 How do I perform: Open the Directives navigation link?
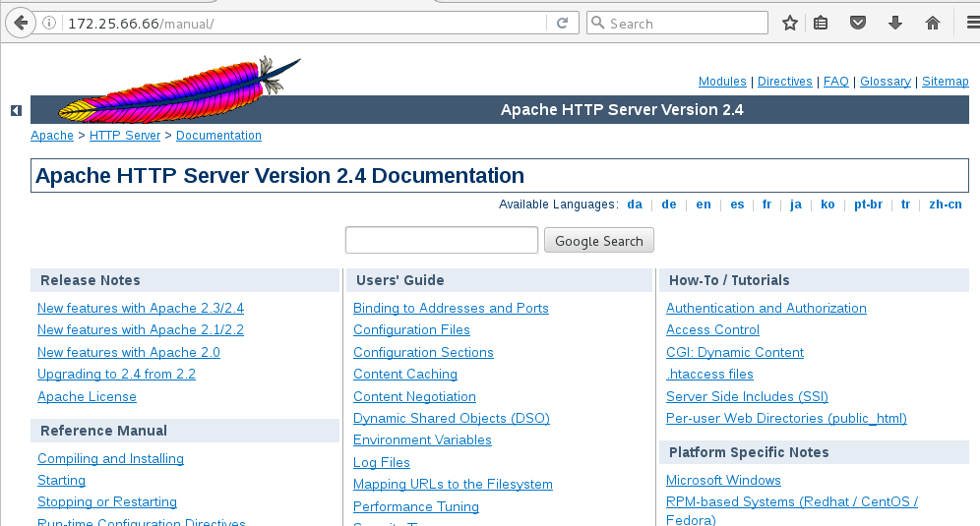pyautogui.click(x=784, y=82)
